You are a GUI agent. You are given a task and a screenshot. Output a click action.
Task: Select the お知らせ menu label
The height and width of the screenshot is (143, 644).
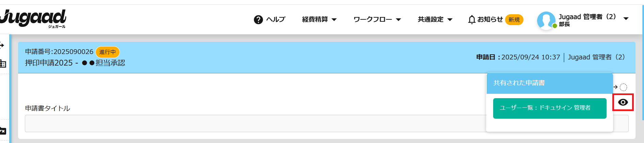click(x=490, y=19)
